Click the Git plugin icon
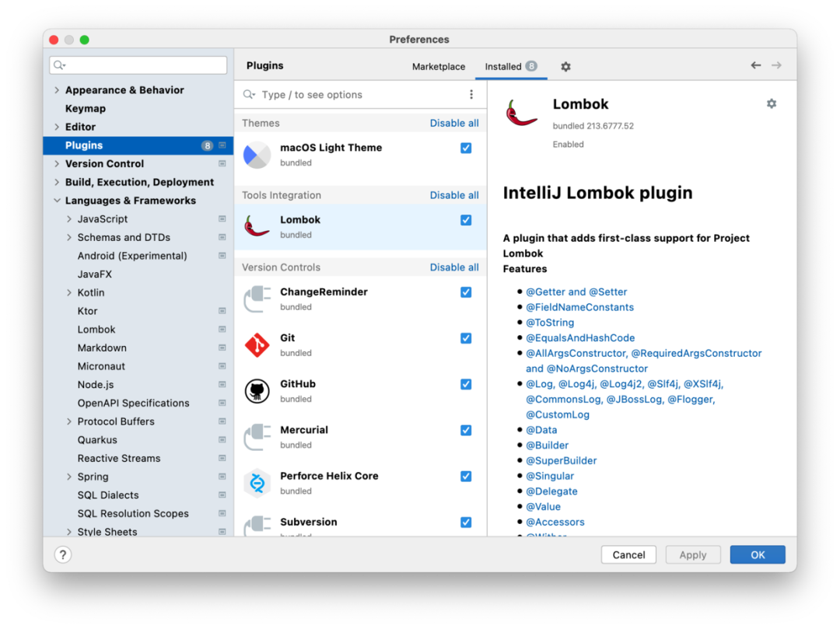 [x=257, y=345]
